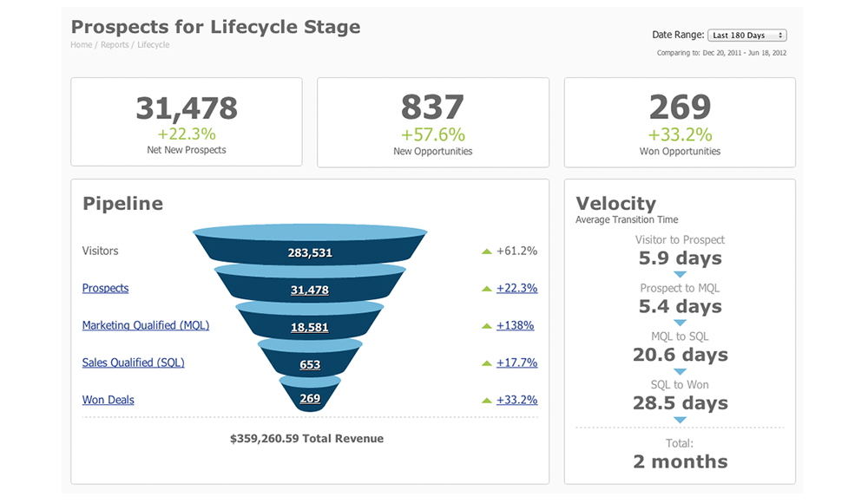Image resolution: width=868 pixels, height=503 pixels.
Task: Click the green arrow beside Won Deals +33.2%
Action: point(487,400)
